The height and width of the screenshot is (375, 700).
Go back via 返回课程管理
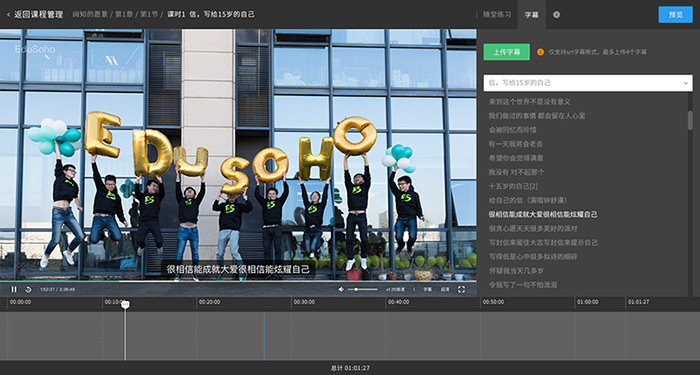[38, 14]
